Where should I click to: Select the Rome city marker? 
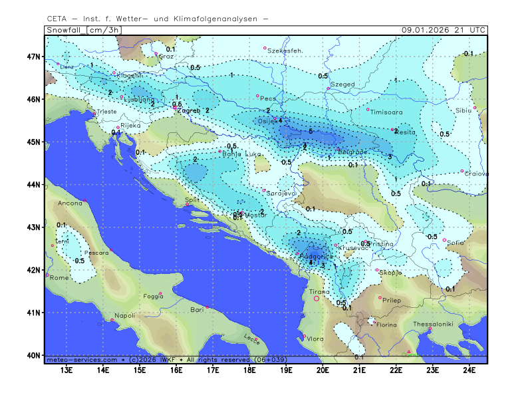click(47, 275)
